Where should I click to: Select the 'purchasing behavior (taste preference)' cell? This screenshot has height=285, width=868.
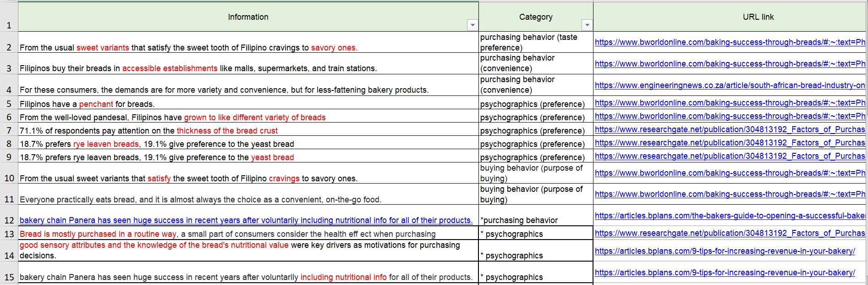pos(535,42)
